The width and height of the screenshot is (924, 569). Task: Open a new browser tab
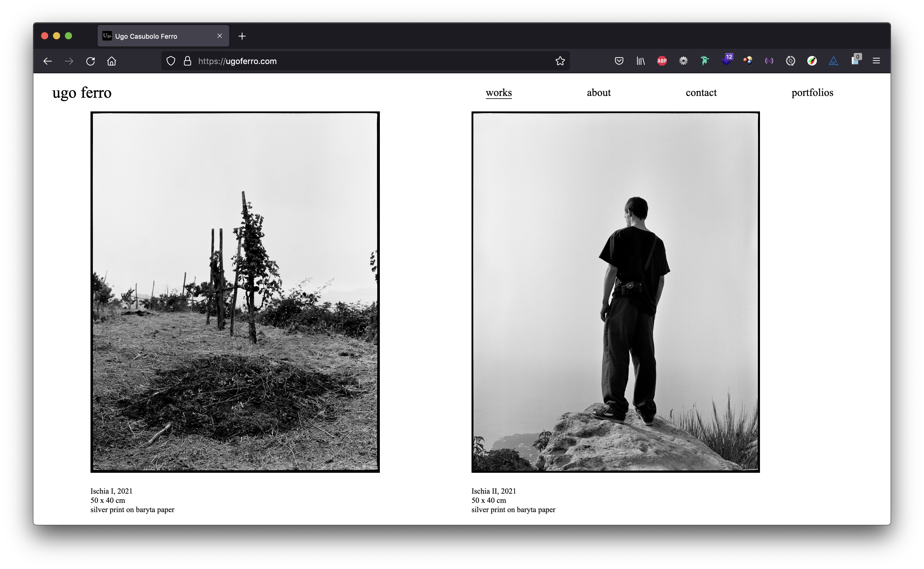242,36
